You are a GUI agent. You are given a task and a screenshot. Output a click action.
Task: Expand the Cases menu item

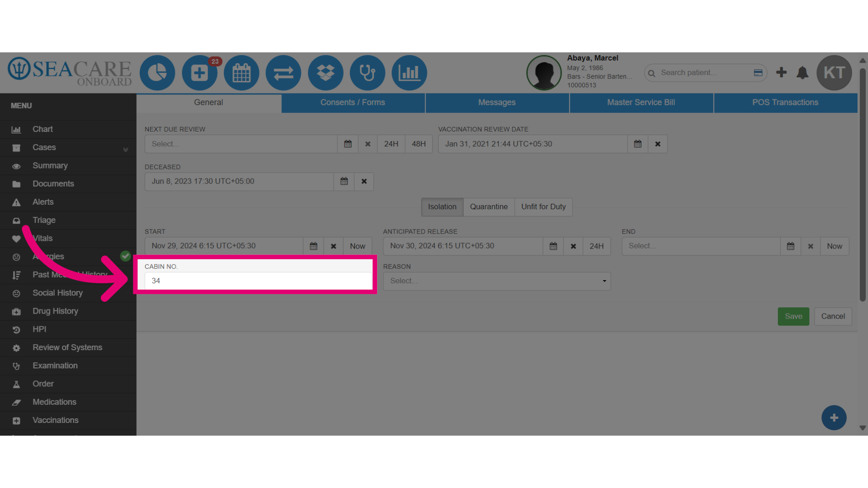68,147
